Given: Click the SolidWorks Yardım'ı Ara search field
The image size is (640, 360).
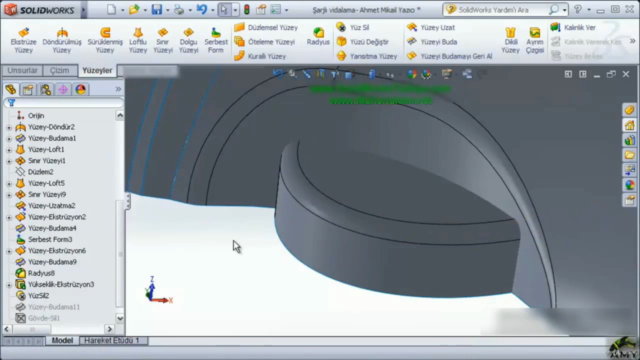Looking at the screenshot, I should point(501,9).
